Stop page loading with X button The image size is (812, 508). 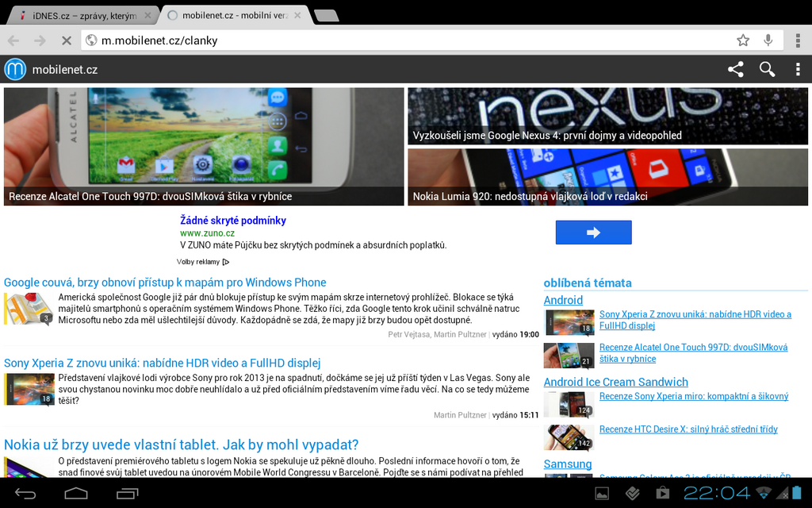(66, 40)
